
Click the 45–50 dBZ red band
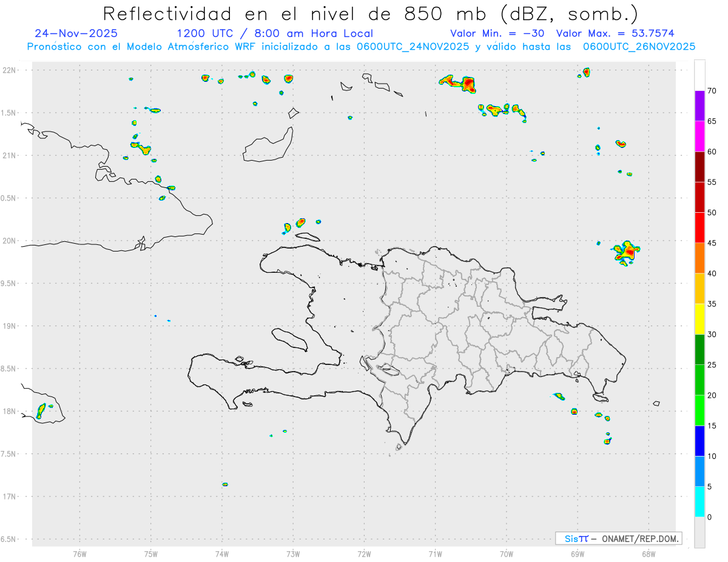click(x=699, y=228)
